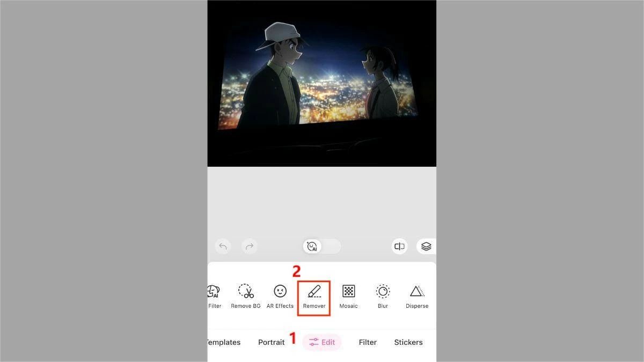Open the Stickers tab
The height and width of the screenshot is (362, 644).
pos(408,342)
